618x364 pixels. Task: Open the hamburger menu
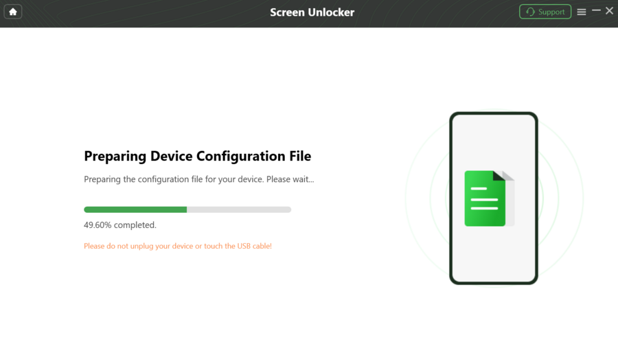coord(582,12)
